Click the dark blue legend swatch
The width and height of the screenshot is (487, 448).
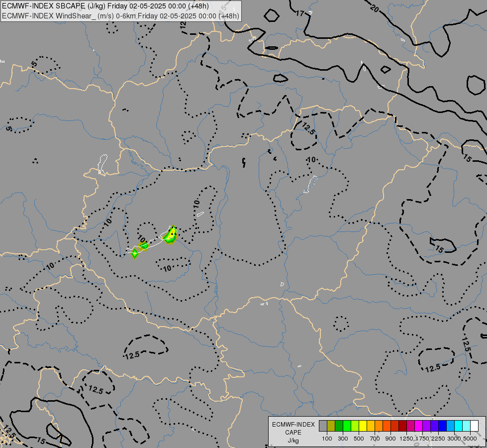click(443, 426)
